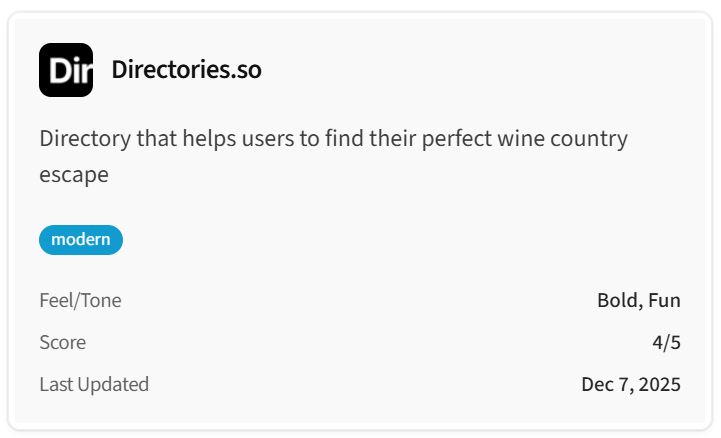Click the Feel/Tone label
Viewport: 721px width, 438px height.
coord(80,300)
